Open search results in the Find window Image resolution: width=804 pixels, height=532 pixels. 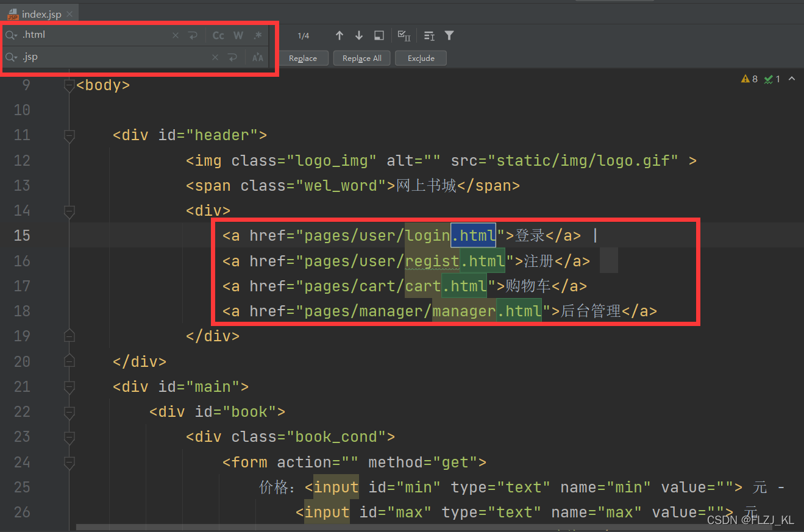379,36
